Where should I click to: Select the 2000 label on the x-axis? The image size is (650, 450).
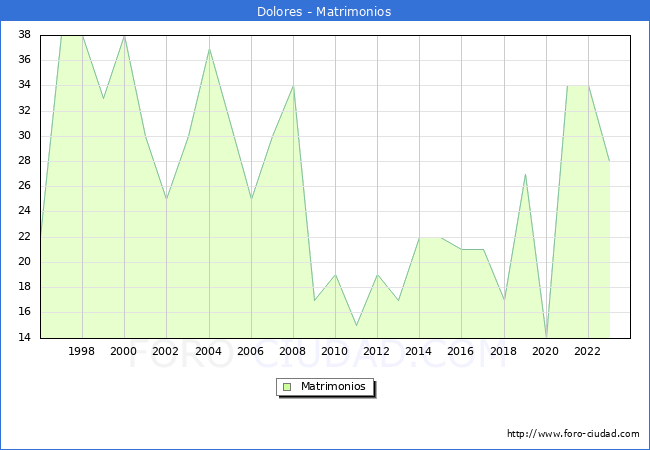[124, 351]
